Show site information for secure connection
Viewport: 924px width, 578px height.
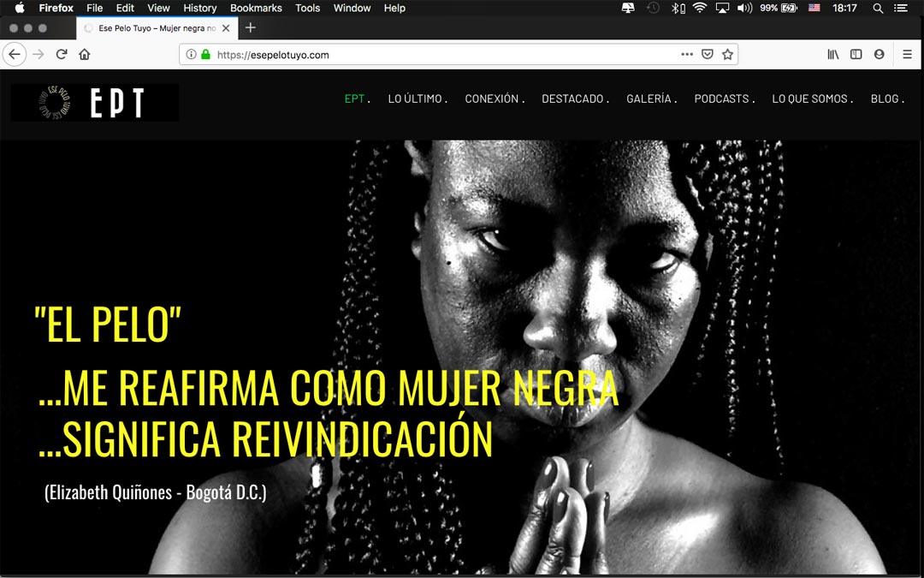pos(191,54)
